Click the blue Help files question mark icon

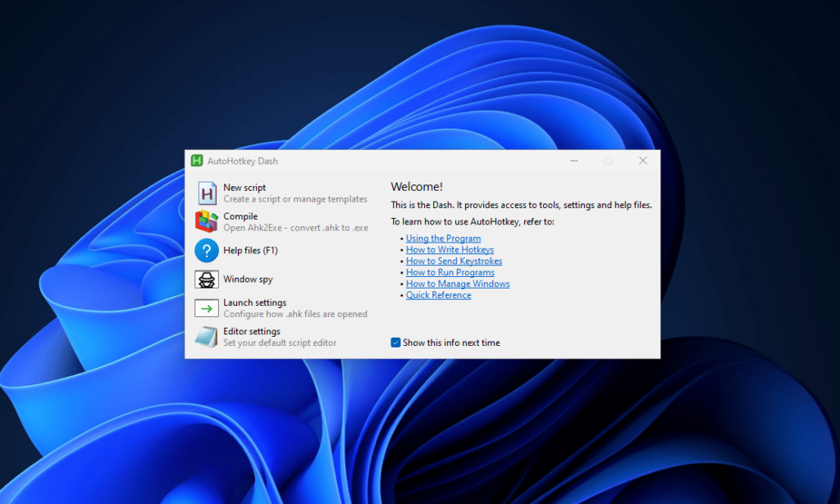tap(206, 251)
